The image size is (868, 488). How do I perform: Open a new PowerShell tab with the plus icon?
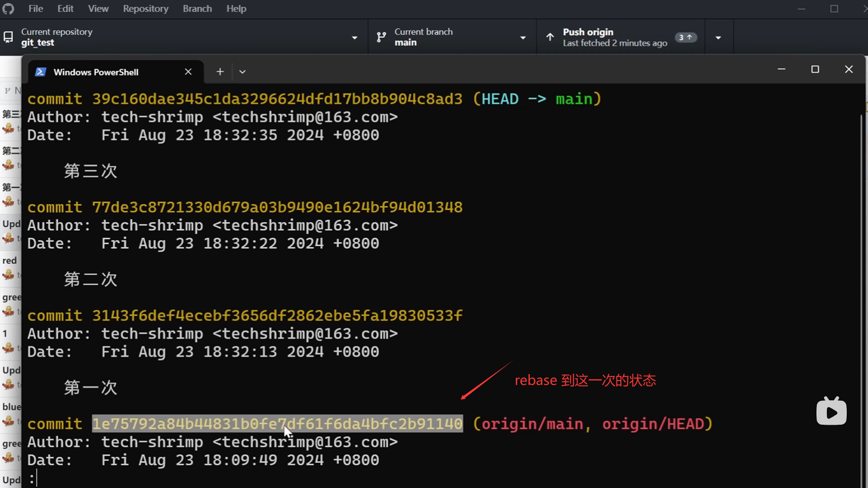220,72
